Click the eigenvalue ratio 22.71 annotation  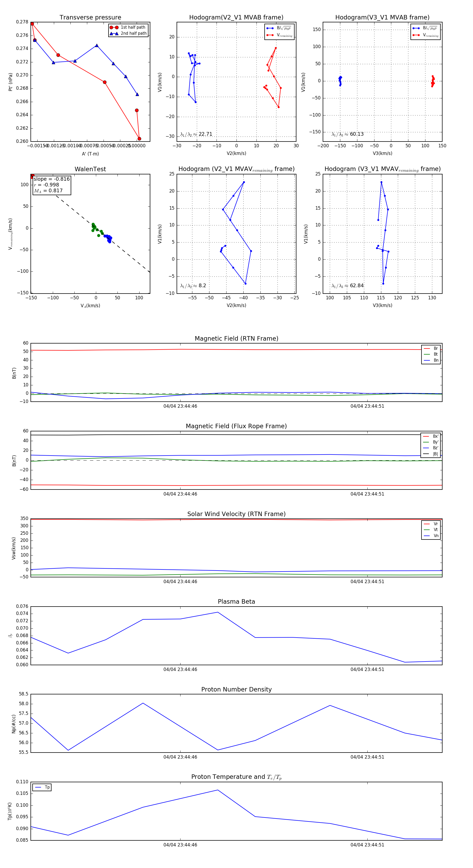click(196, 134)
